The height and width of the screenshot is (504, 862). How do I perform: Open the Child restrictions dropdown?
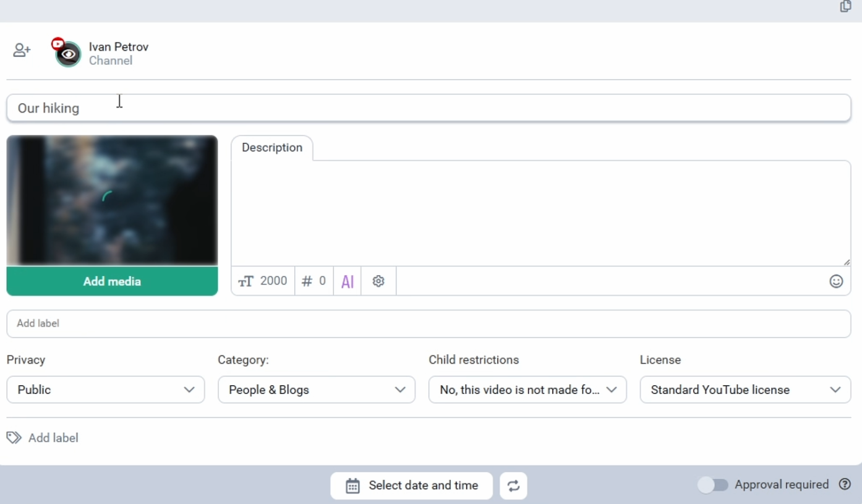pyautogui.click(x=527, y=390)
